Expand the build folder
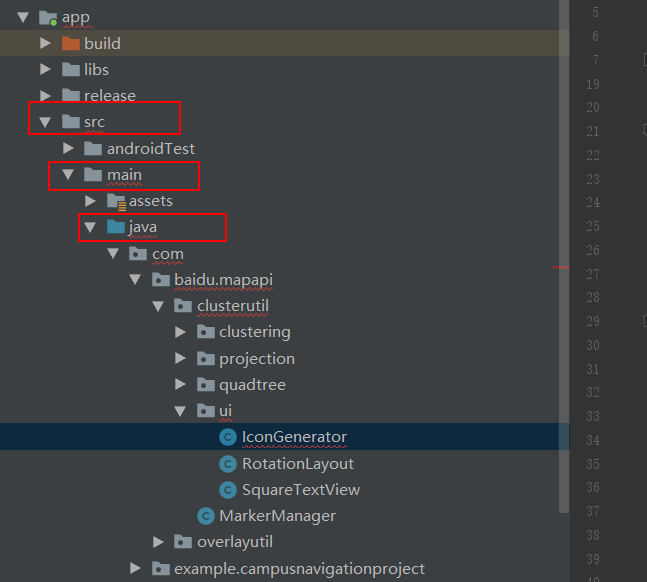 [45, 43]
